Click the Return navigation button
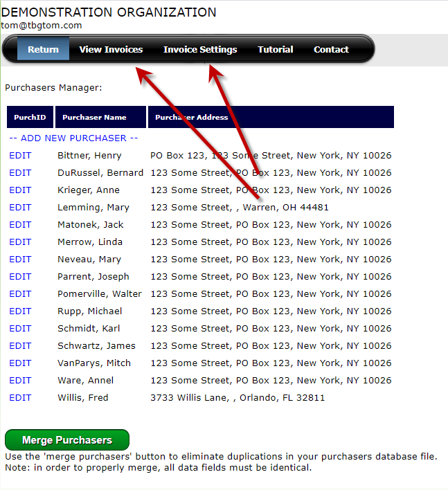Viewport: 448px width, 490px height. [43, 50]
